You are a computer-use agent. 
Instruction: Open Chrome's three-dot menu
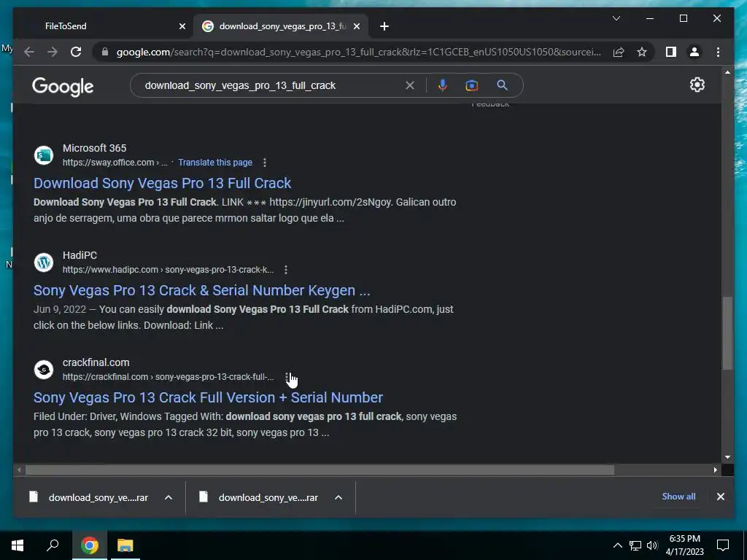(718, 52)
